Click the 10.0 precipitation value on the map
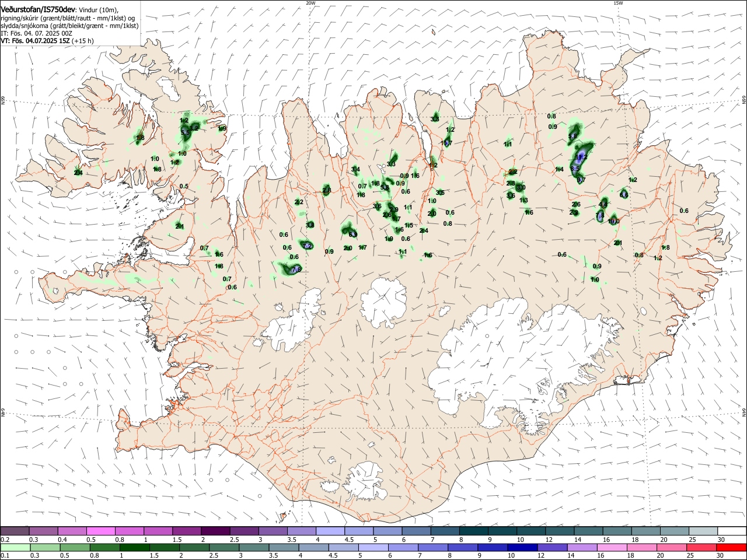 (613, 222)
